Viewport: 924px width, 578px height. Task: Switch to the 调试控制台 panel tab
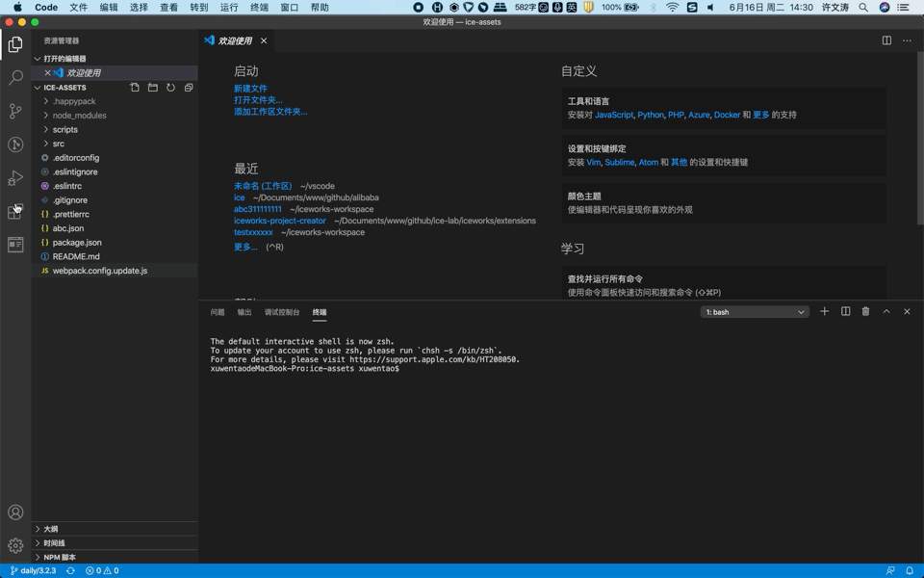282,312
